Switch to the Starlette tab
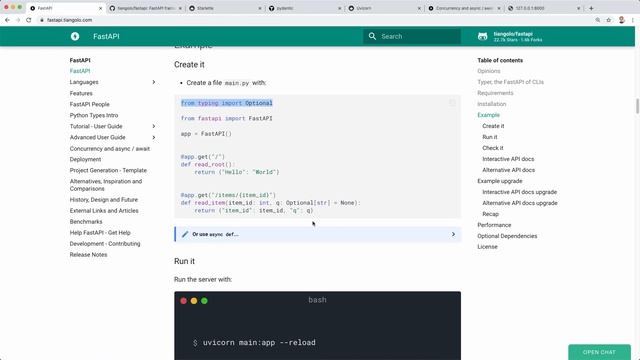Screen dimensions: 640x360 tap(224, 8)
